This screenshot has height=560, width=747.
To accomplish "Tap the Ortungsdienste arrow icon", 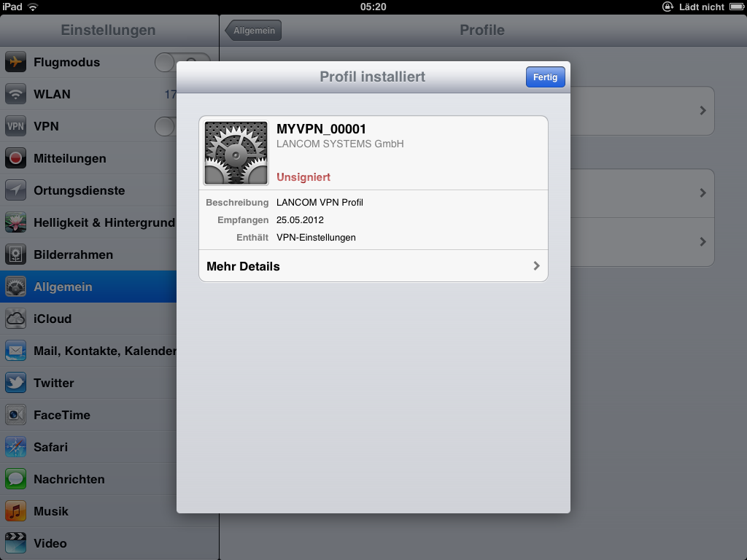I will click(16, 190).
